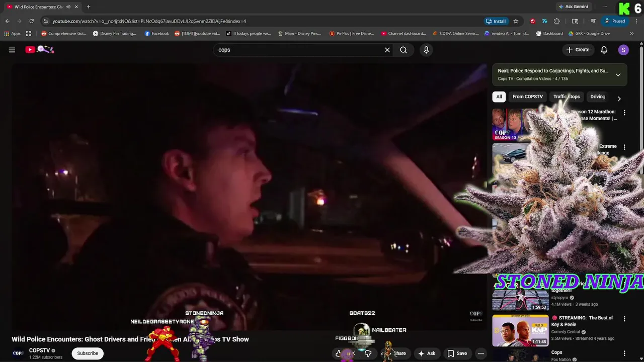Open the GFX - Google Drive bookmark
This screenshot has height=362, width=644.
(589, 34)
